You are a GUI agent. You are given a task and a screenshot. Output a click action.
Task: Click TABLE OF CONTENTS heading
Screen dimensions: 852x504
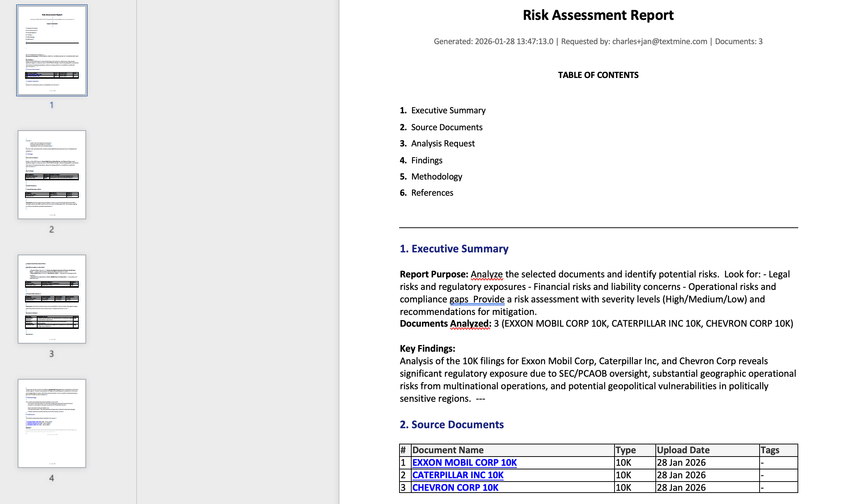(598, 75)
